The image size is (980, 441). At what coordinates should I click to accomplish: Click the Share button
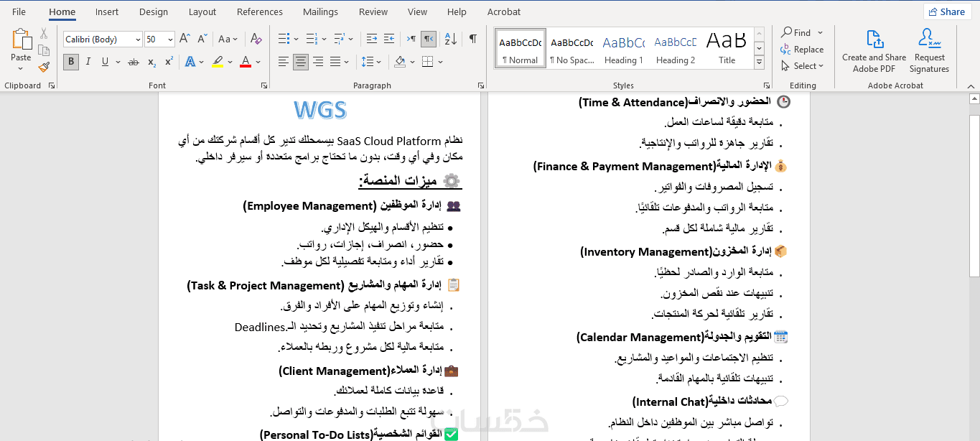[946, 11]
